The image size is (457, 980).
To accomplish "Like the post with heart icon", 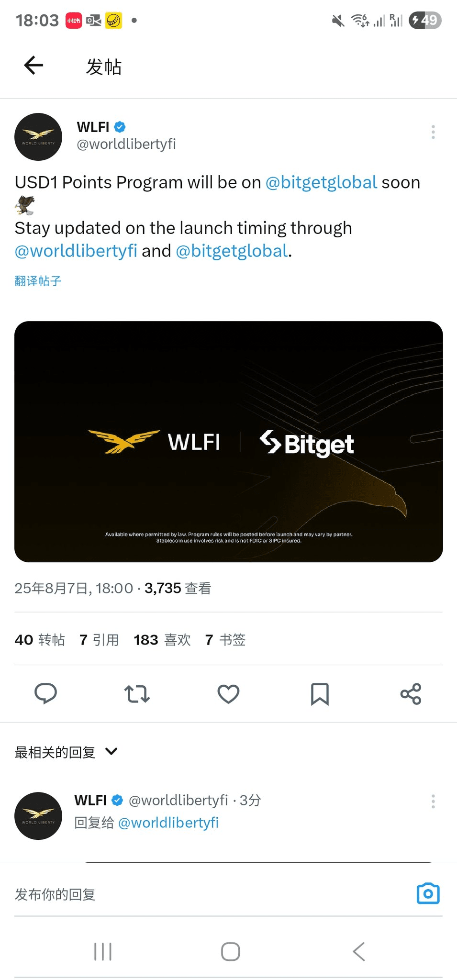I will tap(228, 693).
